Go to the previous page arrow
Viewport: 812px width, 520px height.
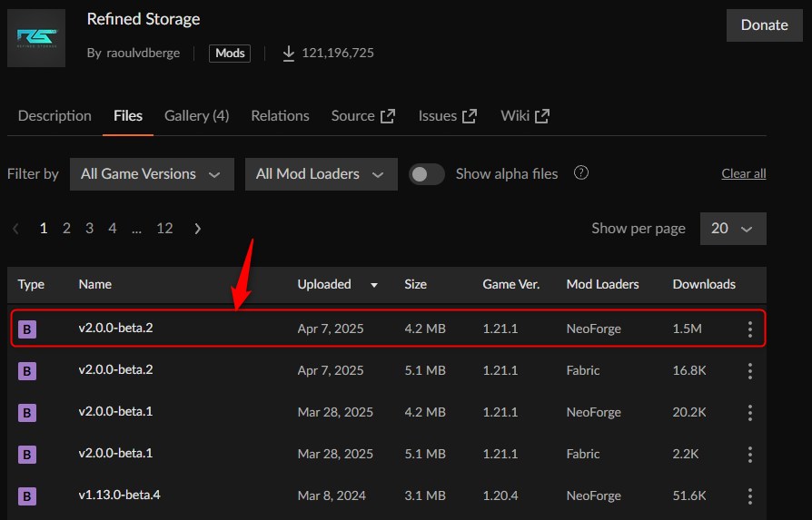pos(16,228)
